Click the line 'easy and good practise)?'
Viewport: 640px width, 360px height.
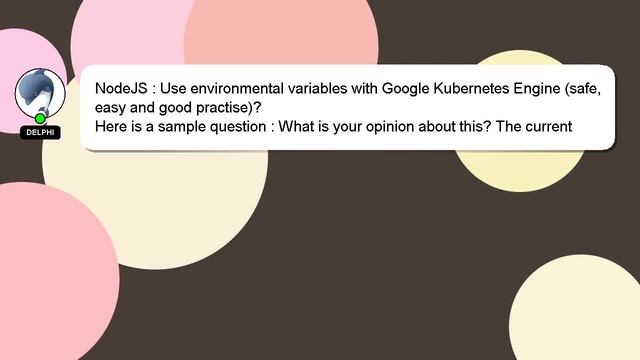pyautogui.click(x=178, y=108)
